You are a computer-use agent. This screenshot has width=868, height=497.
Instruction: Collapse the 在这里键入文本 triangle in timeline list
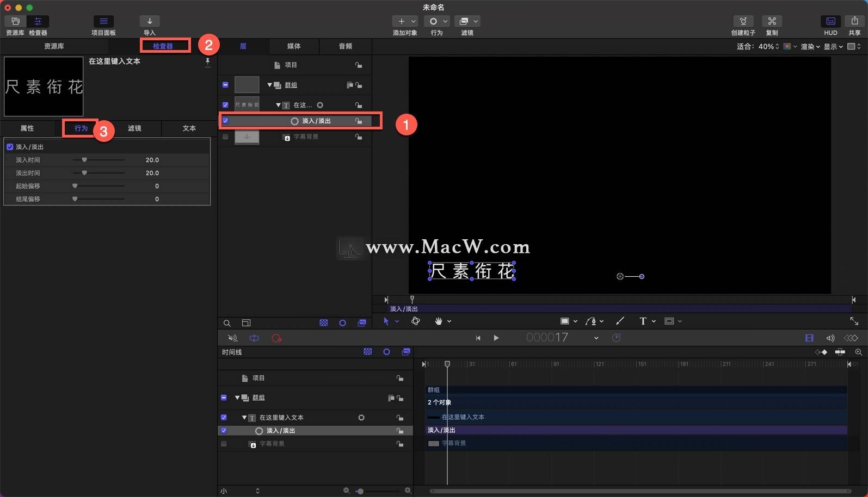[x=244, y=418]
